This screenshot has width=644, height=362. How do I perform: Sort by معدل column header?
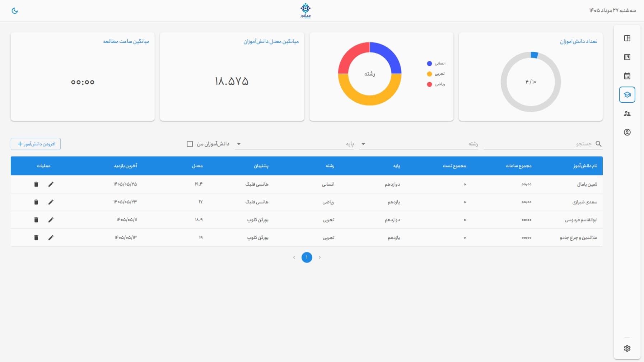click(x=197, y=166)
